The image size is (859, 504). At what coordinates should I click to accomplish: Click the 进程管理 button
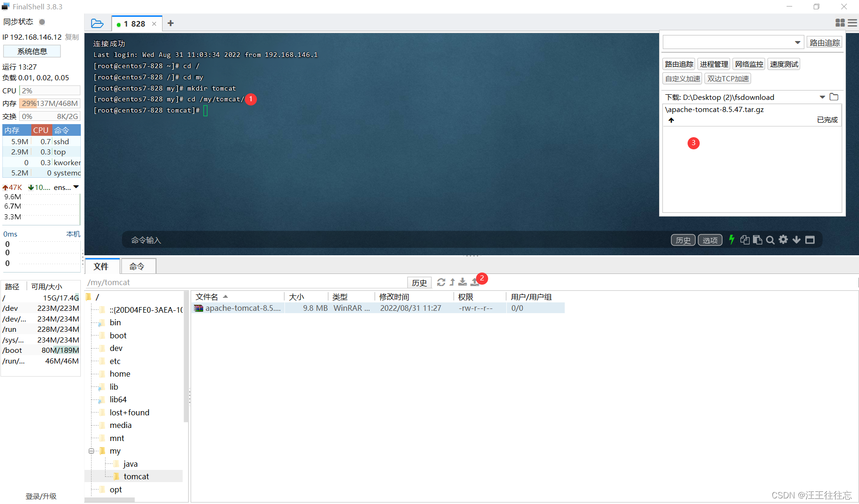(714, 63)
